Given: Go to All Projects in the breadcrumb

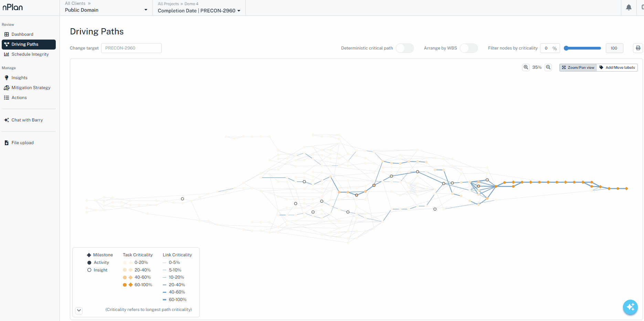Looking at the screenshot, I should pos(168,3).
